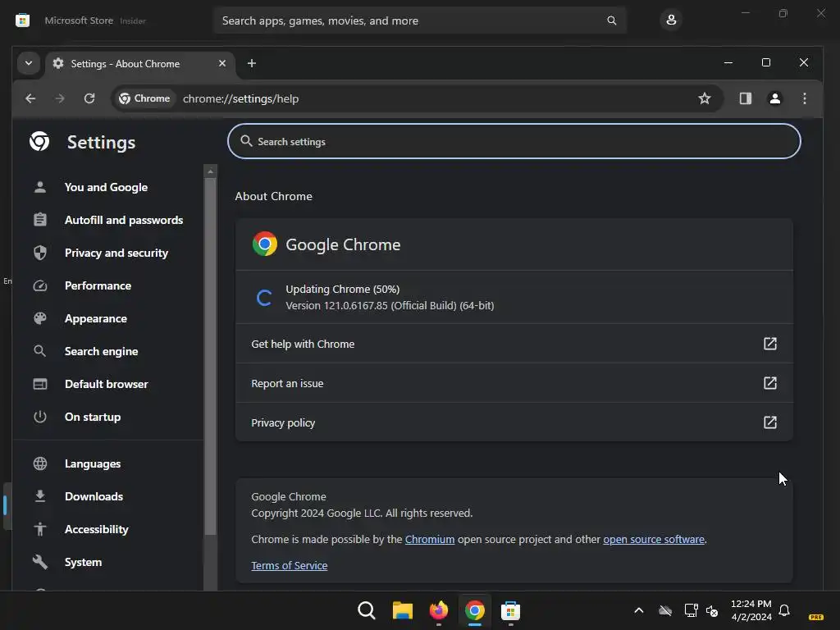Select System in the sidebar

[x=83, y=562]
